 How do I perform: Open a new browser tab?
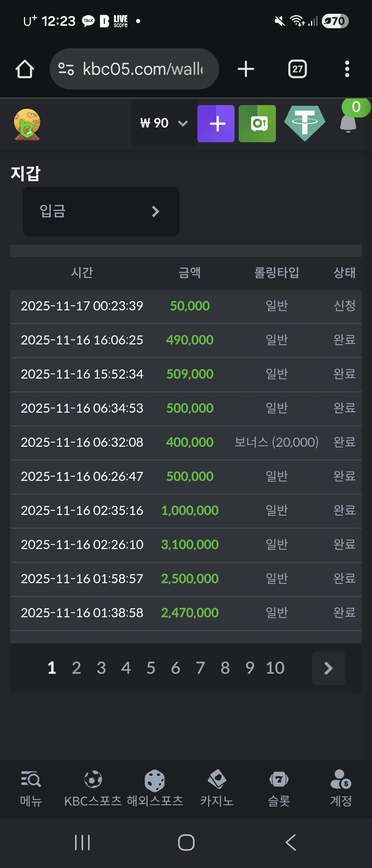[x=246, y=69]
